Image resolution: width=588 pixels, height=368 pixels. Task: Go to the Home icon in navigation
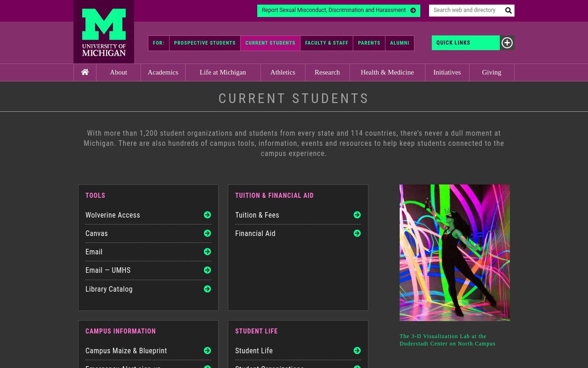coord(85,72)
